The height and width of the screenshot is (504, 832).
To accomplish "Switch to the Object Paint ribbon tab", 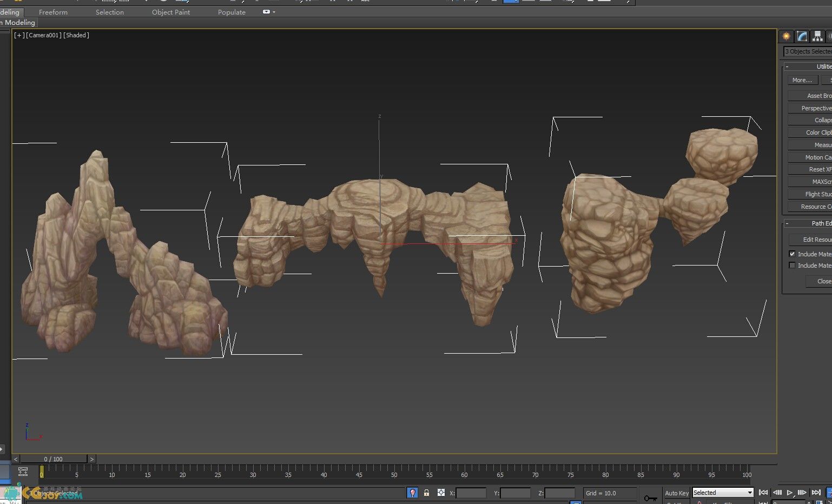I will tap(171, 12).
